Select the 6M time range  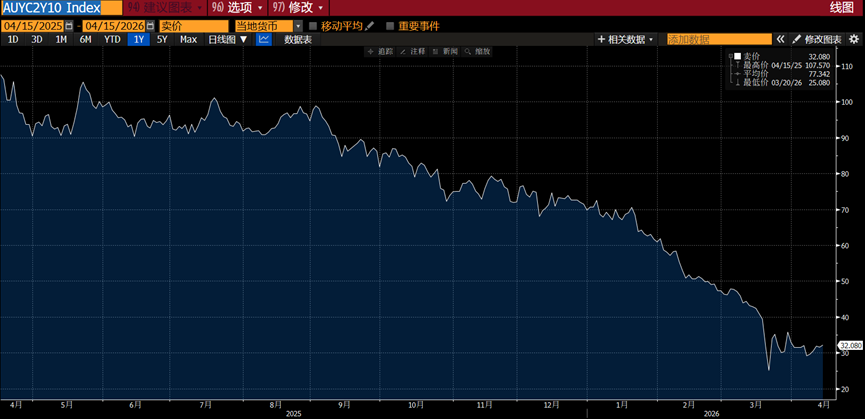(85, 40)
